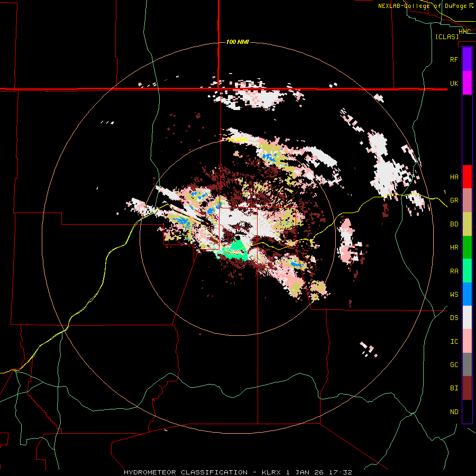Viewport: 476px width, 476px height.
Task: Click the RF purple color swatch
Action: [x=467, y=59]
